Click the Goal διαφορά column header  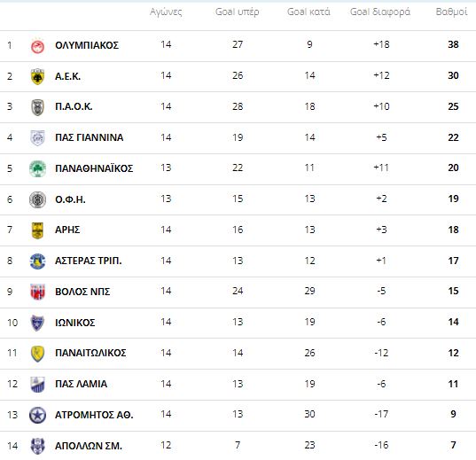click(x=380, y=12)
